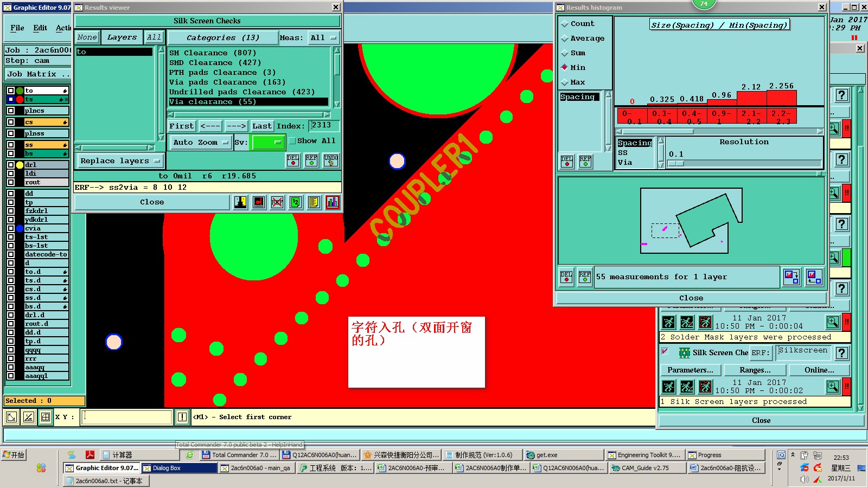Click magnifier results icon for Solder Mask check

coord(833,322)
